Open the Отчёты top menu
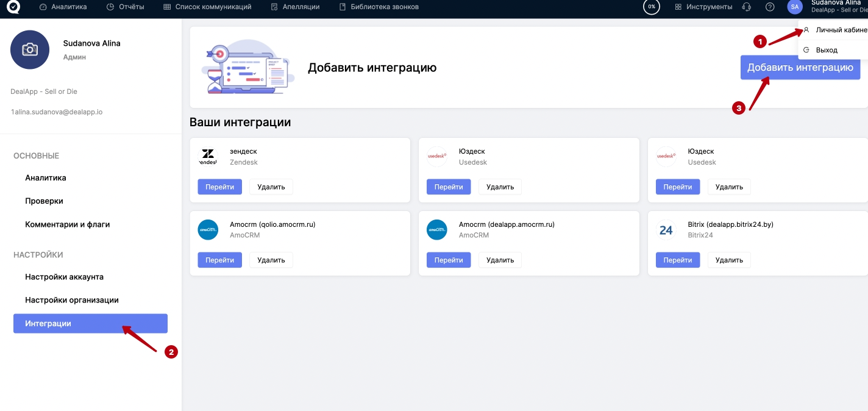 click(x=125, y=7)
